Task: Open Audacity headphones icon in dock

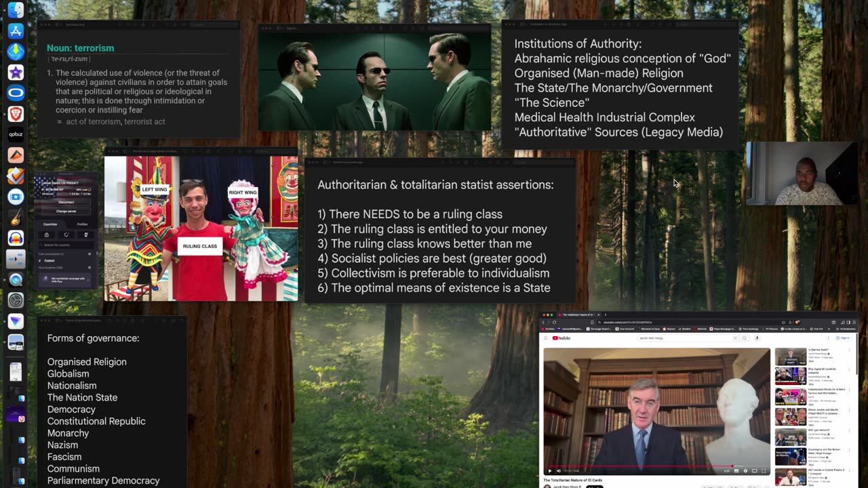Action: click(15, 238)
